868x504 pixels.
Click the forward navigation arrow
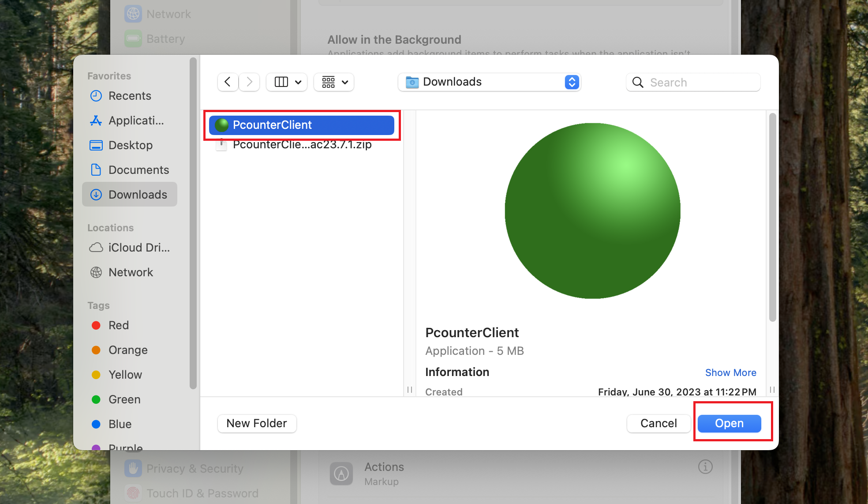pyautogui.click(x=249, y=82)
